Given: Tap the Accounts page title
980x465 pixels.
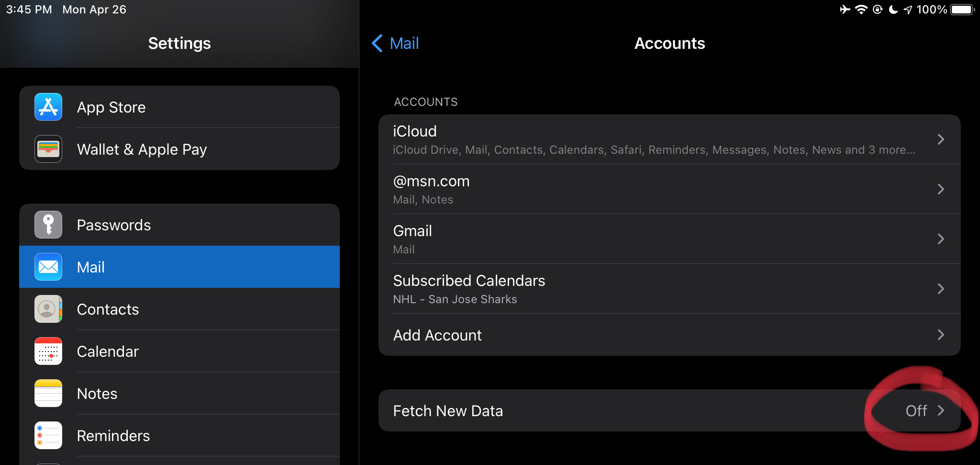Looking at the screenshot, I should pos(669,43).
